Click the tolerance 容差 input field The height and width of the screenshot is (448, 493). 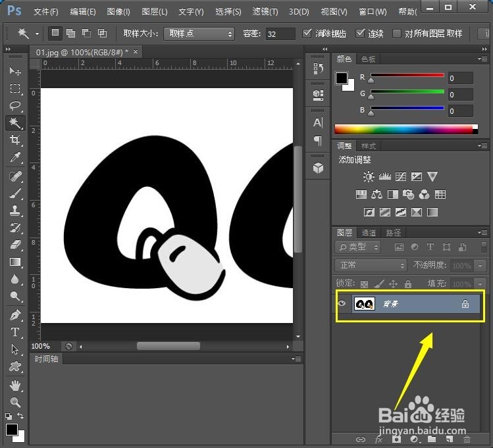[280, 34]
